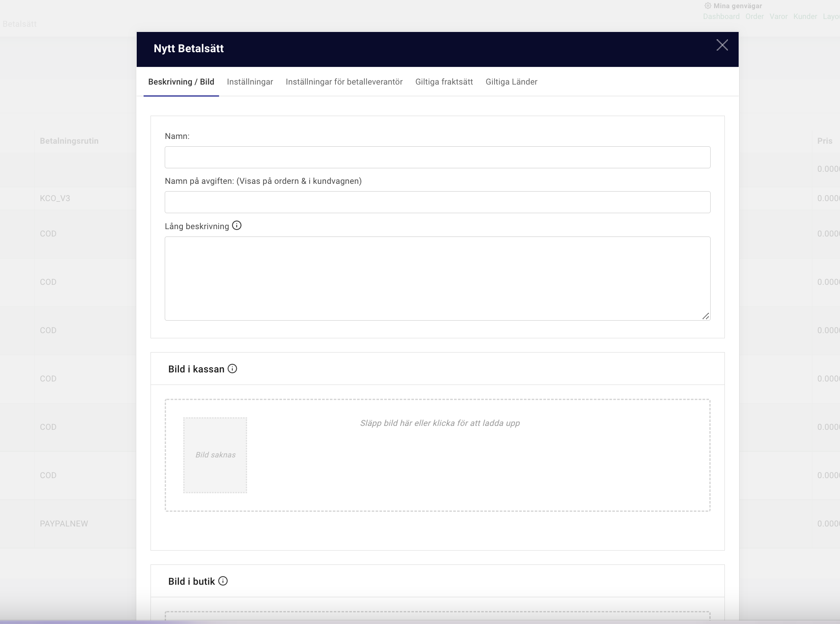
Task: Open Dashboard shortcut link
Action: click(x=721, y=16)
